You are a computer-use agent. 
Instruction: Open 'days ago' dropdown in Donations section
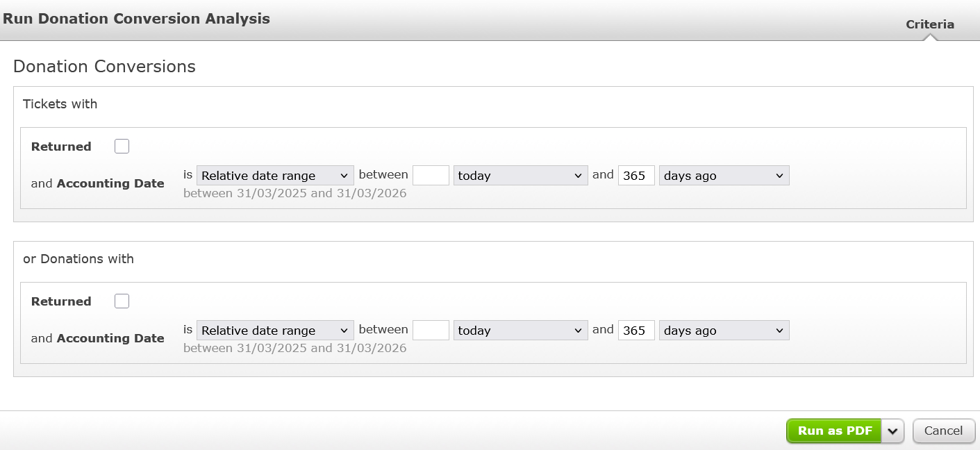pos(724,331)
